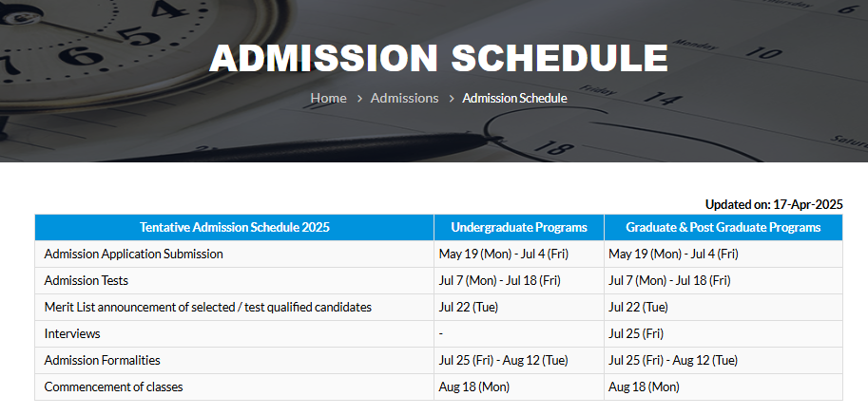Select the Commencement of classes row label
Viewport: 868px width, 415px height.
coord(113,387)
